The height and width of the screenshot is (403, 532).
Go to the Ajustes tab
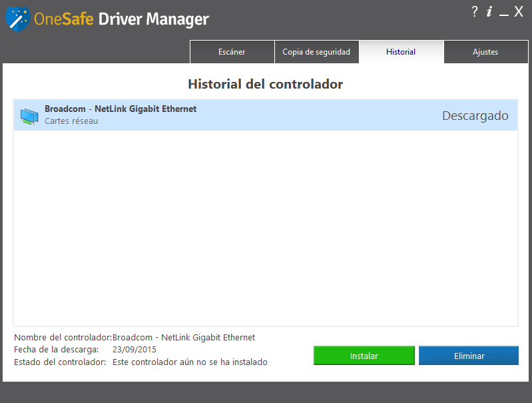click(485, 52)
